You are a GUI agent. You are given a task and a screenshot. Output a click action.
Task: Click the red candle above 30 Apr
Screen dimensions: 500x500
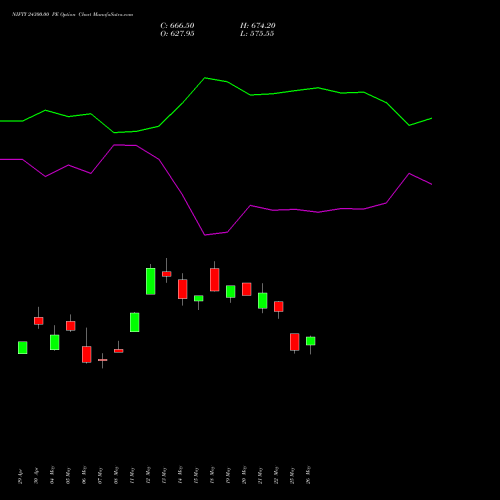point(39,321)
